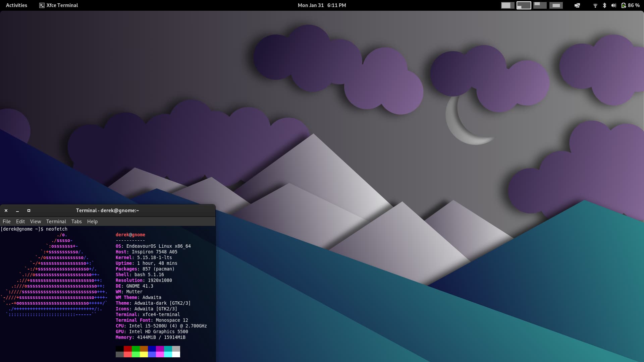644x362 pixels.
Task: Maximize the terminal window
Action: click(x=29, y=210)
